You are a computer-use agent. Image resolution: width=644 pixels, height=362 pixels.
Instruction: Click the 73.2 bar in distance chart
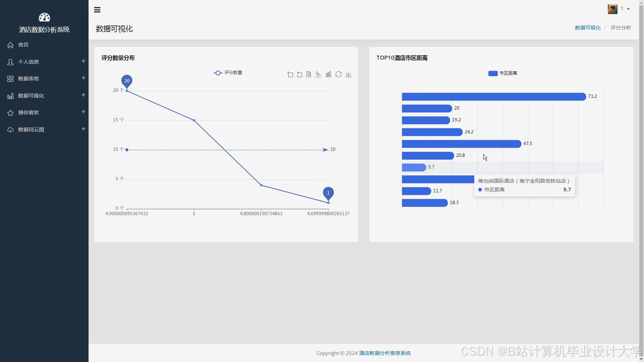pyautogui.click(x=493, y=97)
